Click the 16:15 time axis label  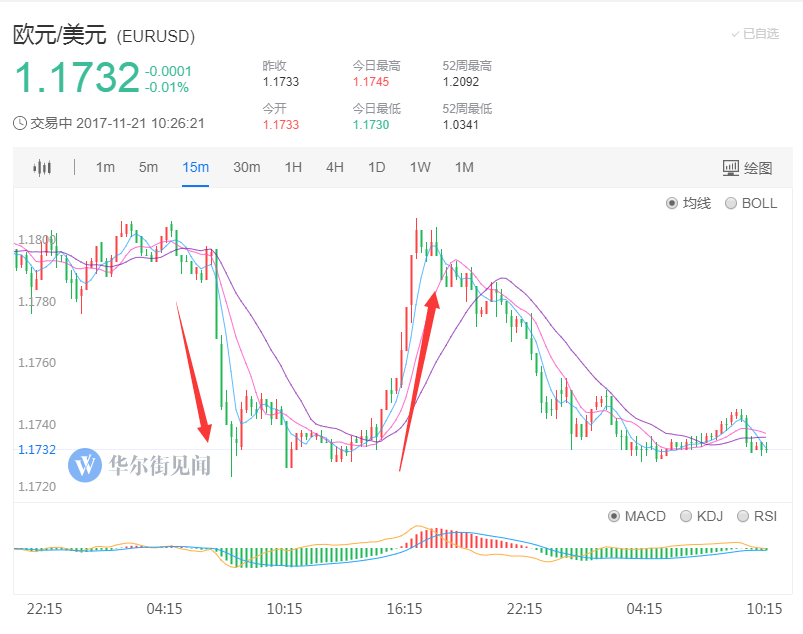(x=404, y=609)
